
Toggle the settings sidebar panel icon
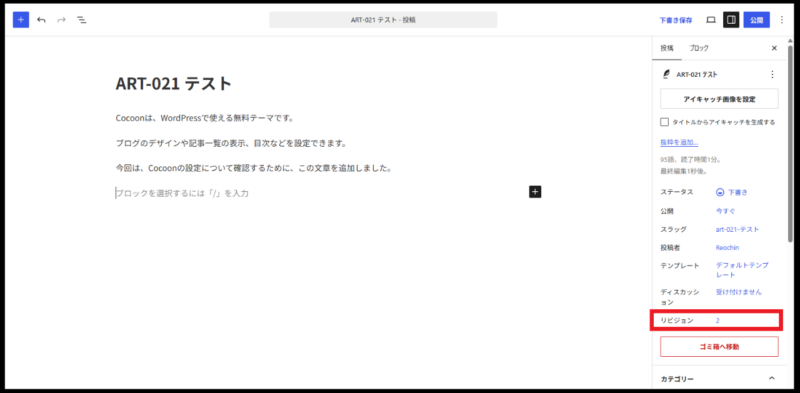(731, 20)
